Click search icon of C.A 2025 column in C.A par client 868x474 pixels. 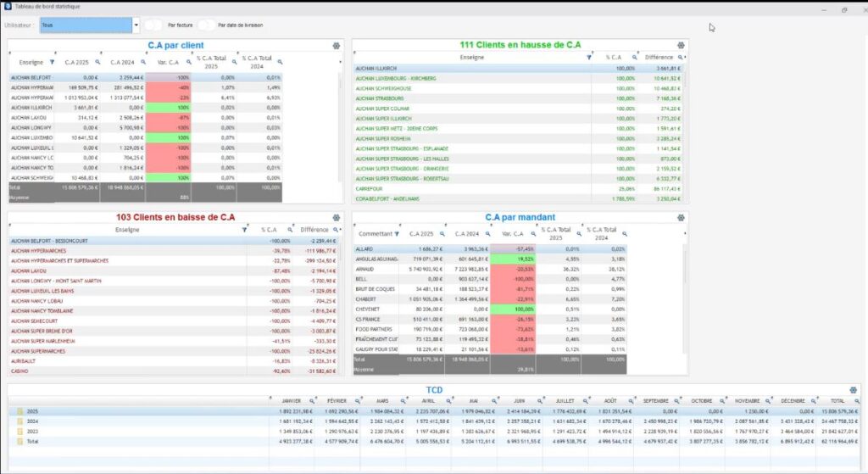coord(98,62)
